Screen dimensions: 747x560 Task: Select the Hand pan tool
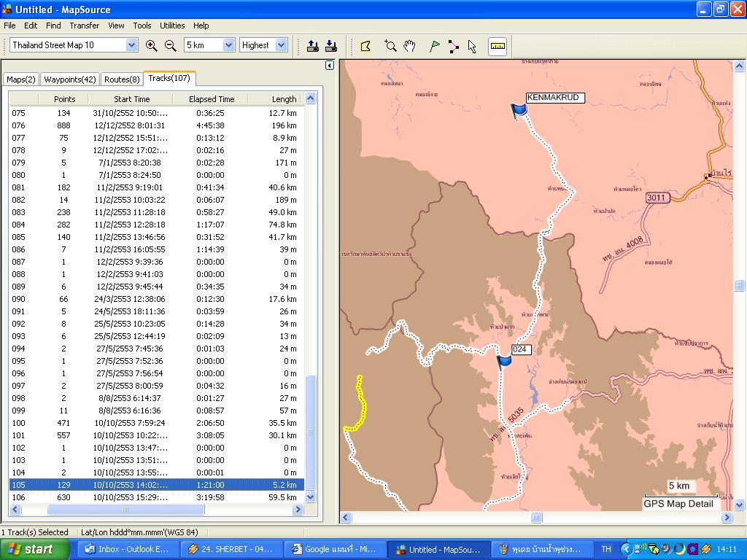tap(410, 46)
